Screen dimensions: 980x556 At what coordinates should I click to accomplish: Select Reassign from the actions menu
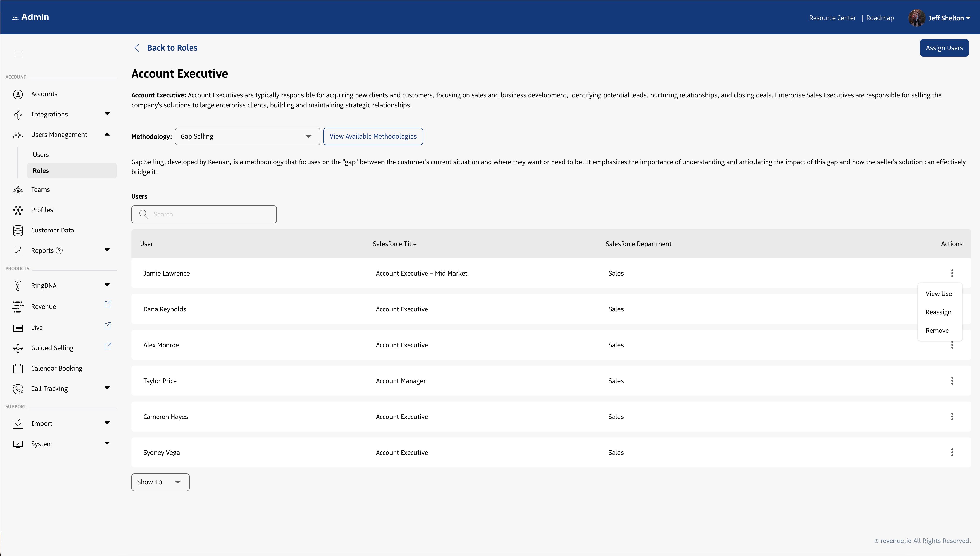pos(938,312)
